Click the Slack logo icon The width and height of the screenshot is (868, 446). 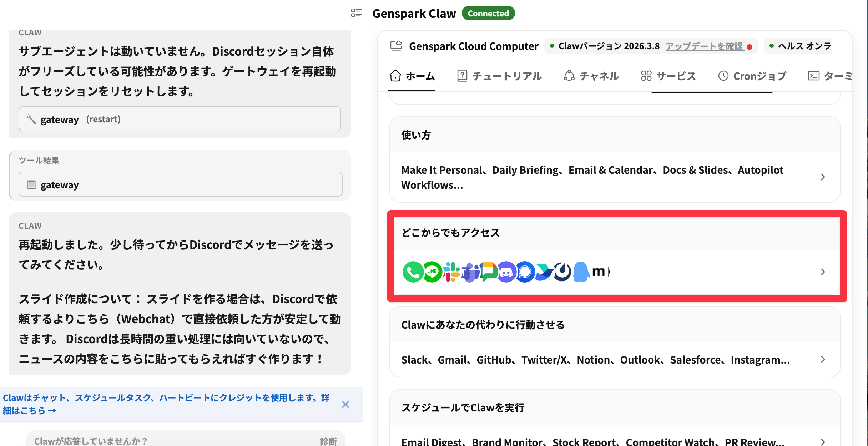[x=451, y=272]
